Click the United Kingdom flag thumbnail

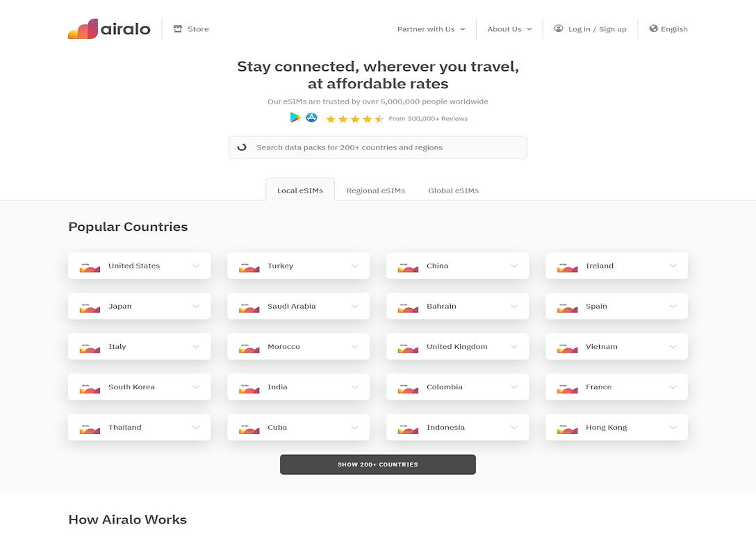point(408,348)
